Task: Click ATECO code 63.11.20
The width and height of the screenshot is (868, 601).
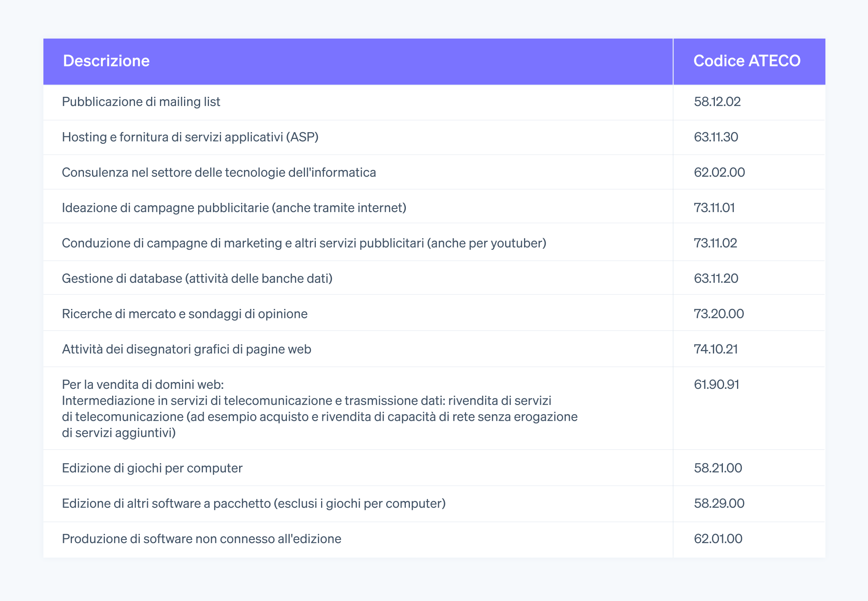Action: pos(716,278)
